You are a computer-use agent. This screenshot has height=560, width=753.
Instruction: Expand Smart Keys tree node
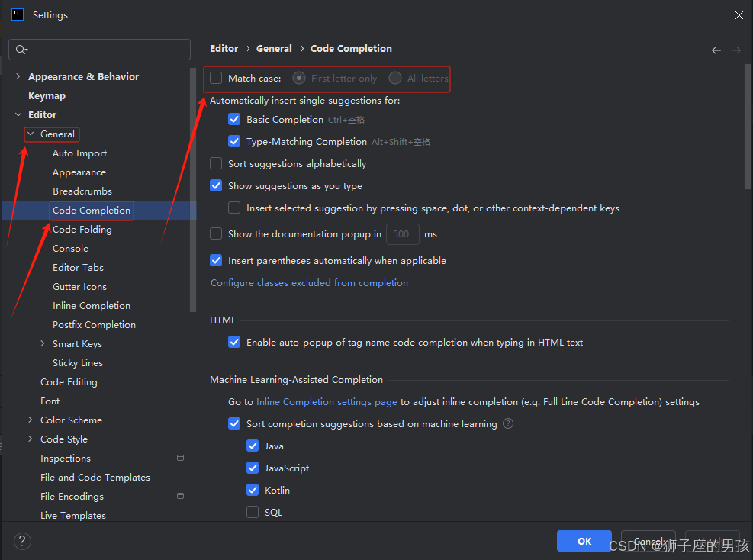[x=43, y=343]
